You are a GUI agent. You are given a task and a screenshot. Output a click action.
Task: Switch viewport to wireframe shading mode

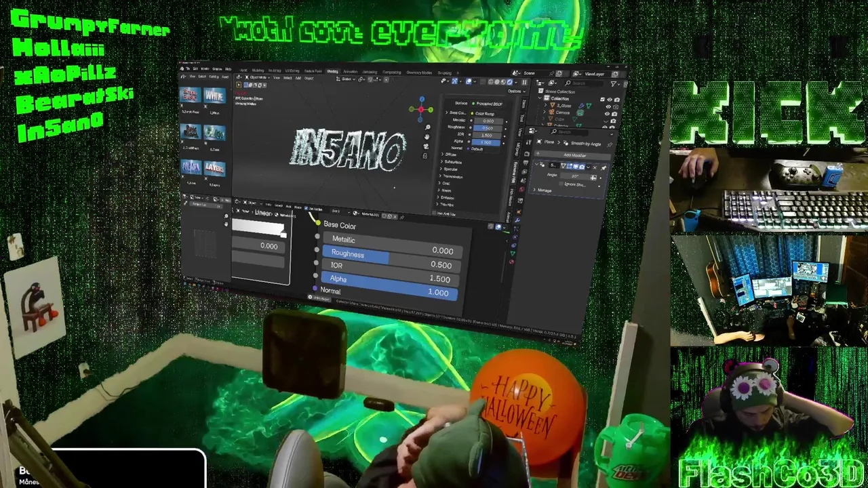[x=491, y=82]
